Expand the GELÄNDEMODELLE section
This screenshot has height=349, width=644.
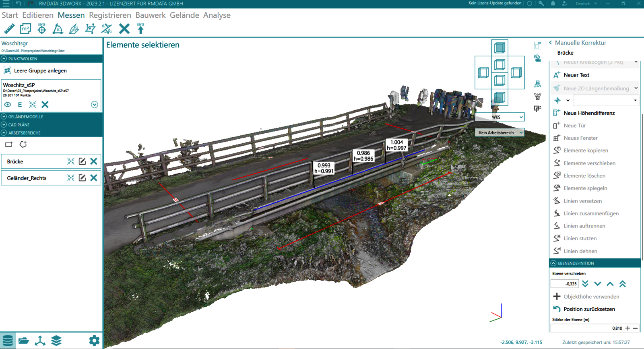[x=4, y=117]
